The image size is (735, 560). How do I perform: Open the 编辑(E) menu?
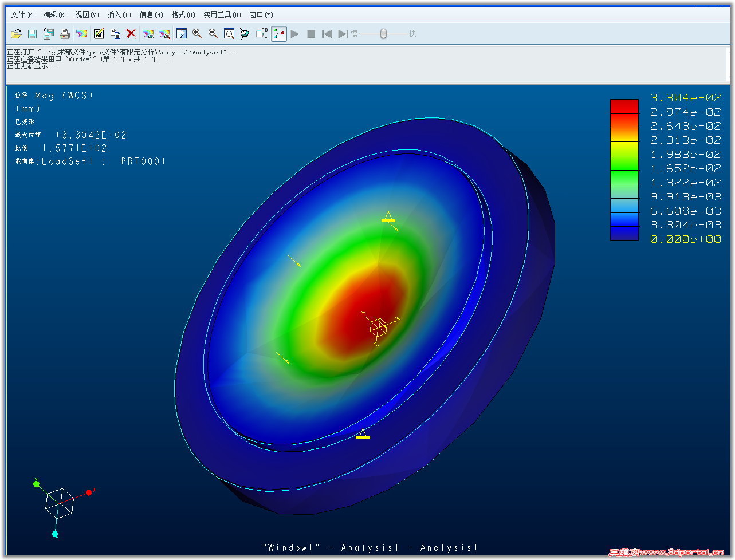55,15
